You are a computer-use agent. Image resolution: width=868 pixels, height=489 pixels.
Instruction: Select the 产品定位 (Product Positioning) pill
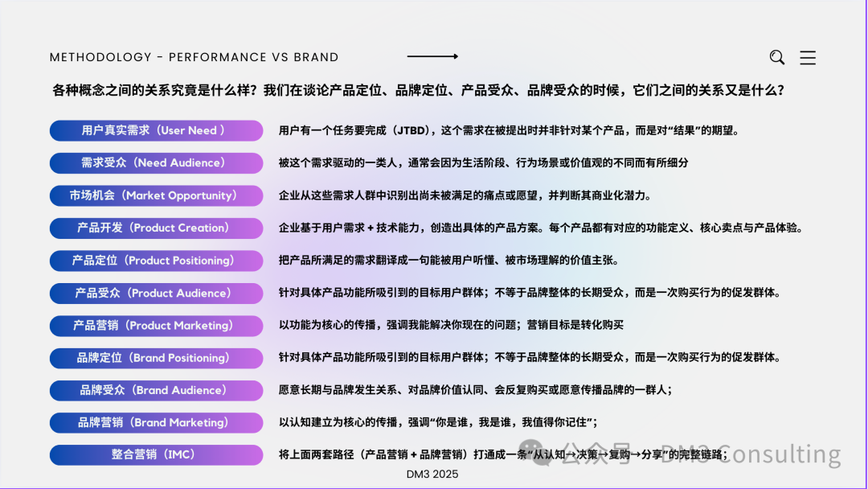tap(156, 261)
